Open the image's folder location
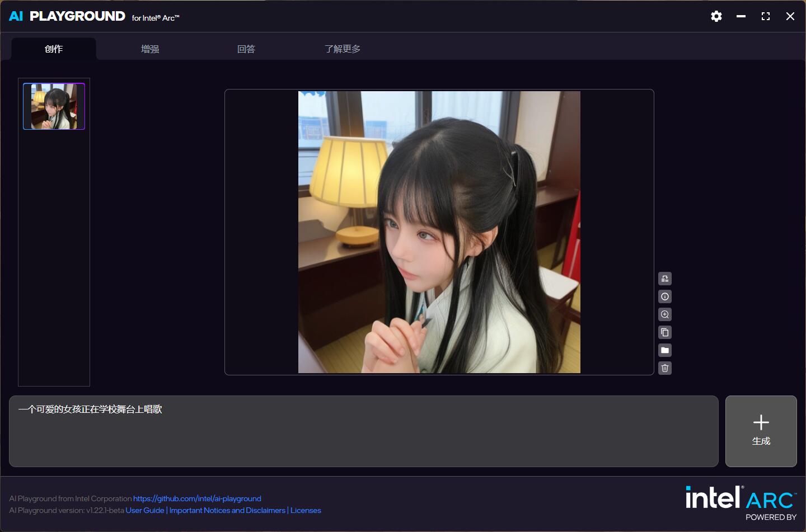Image resolution: width=806 pixels, height=532 pixels. [x=665, y=350]
